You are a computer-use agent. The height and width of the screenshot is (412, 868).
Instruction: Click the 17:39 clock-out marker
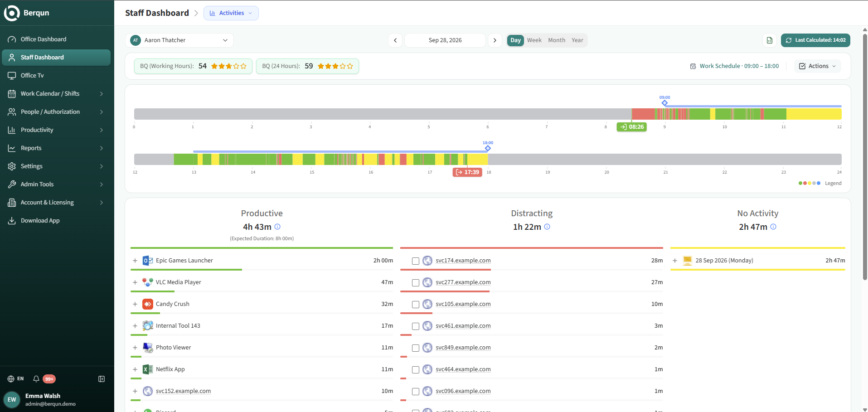click(467, 172)
